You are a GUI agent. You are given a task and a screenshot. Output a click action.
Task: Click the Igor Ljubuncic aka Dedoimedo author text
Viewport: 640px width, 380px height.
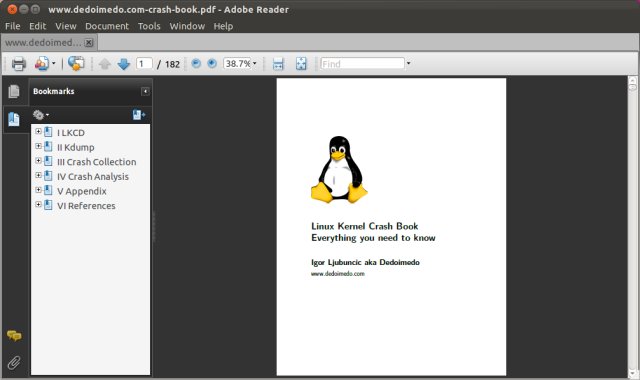click(365, 262)
